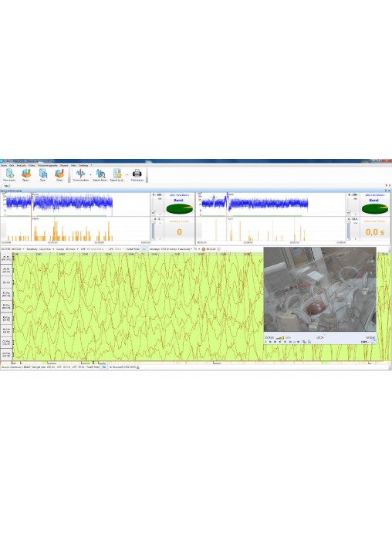
Task: Expand the Sensitivity dropdown
Action: 53,249
